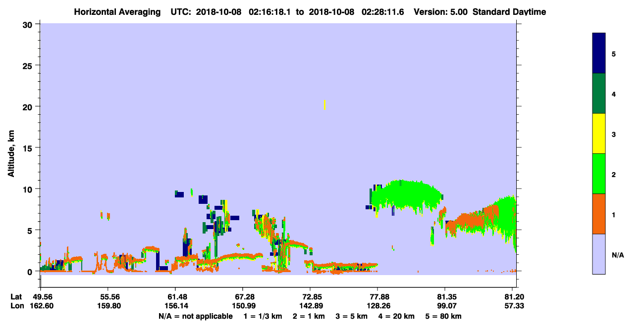644x330 pixels.
Task: Click legend text '1 = 1/3 km'
Action: [x=263, y=316]
